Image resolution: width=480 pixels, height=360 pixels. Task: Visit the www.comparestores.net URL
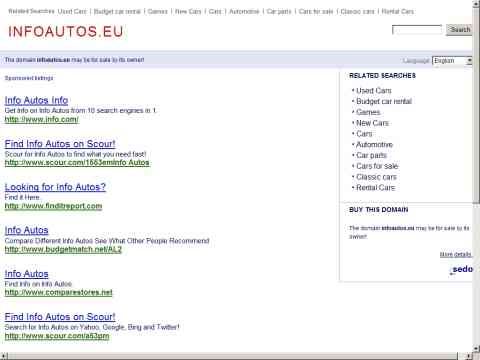click(58, 292)
